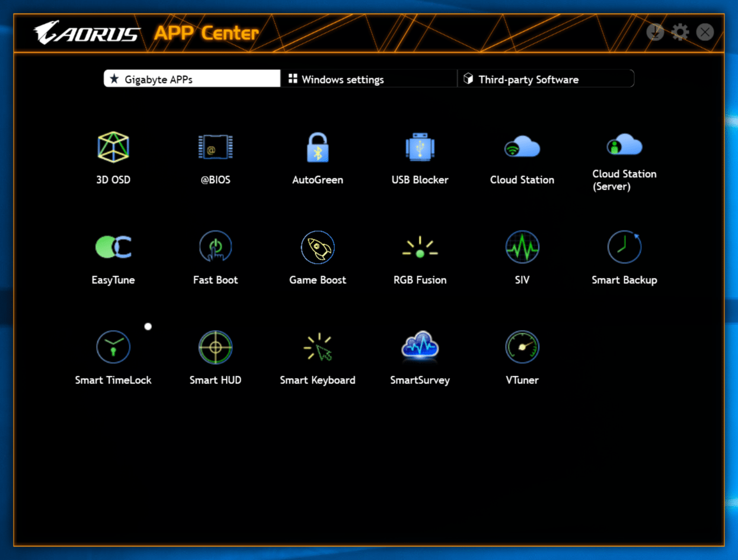This screenshot has height=560, width=738.
Task: Open AutoGreen padlock icon
Action: tap(318, 147)
